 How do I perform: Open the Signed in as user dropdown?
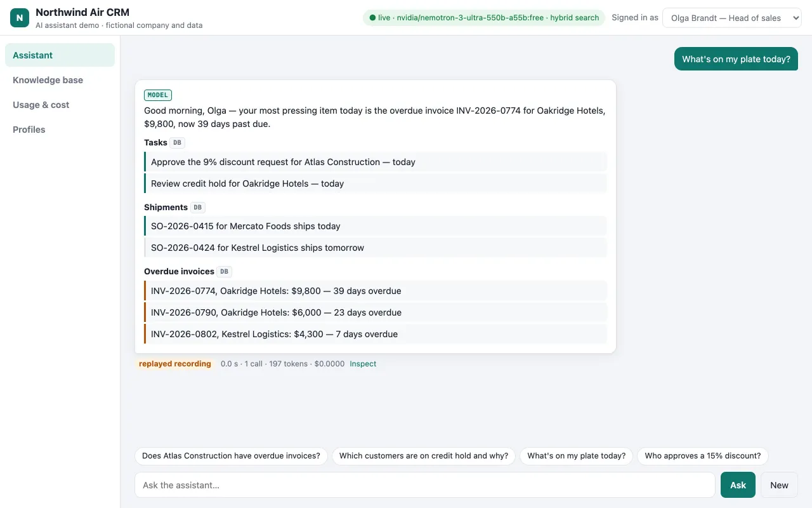pos(732,18)
